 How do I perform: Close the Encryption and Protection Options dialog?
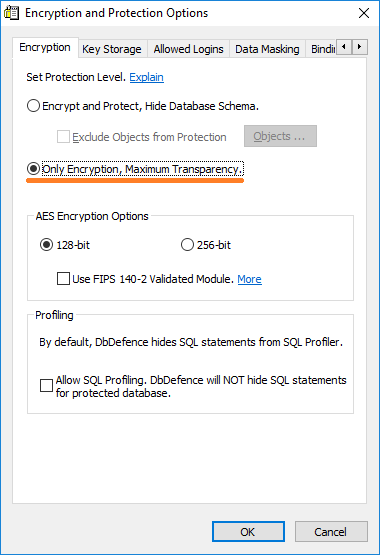(364, 13)
